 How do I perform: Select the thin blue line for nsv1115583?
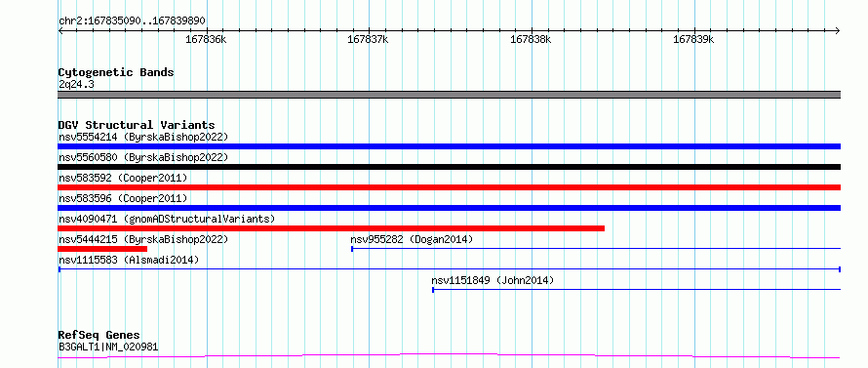[x=449, y=269]
